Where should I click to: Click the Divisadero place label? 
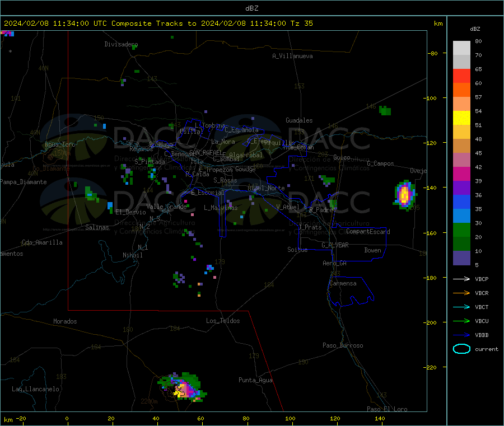click(121, 44)
